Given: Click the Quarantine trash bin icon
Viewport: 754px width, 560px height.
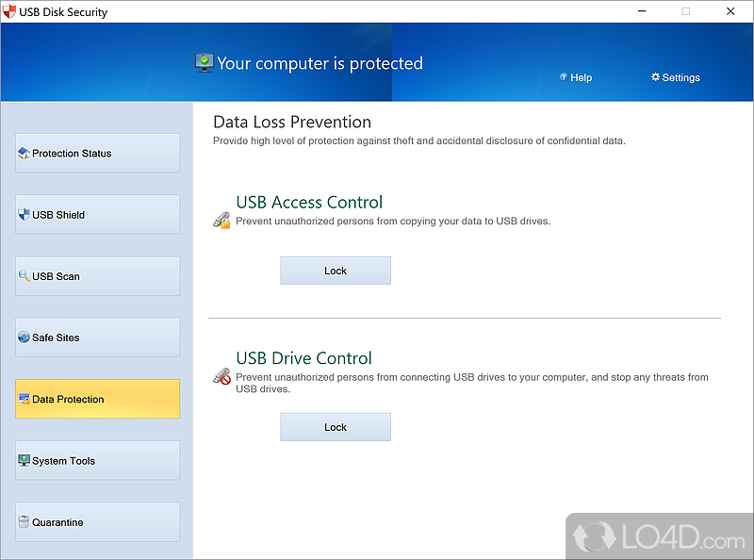Looking at the screenshot, I should [25, 522].
